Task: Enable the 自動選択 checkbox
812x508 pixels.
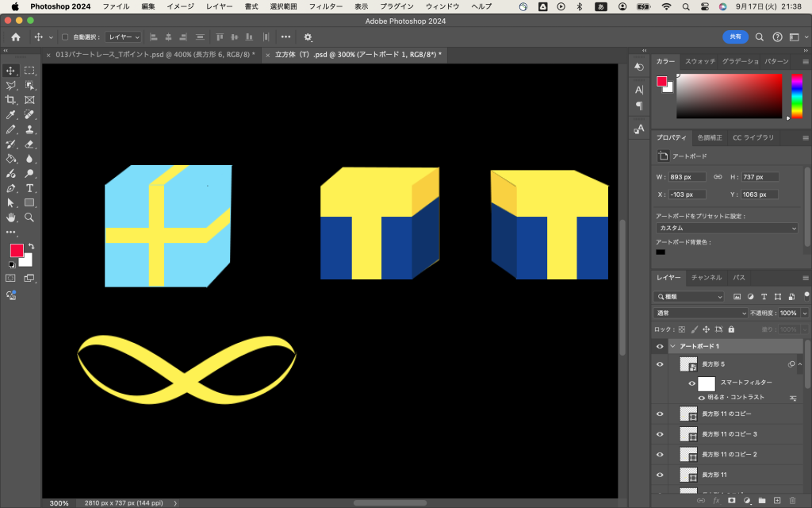Action: click(x=65, y=37)
